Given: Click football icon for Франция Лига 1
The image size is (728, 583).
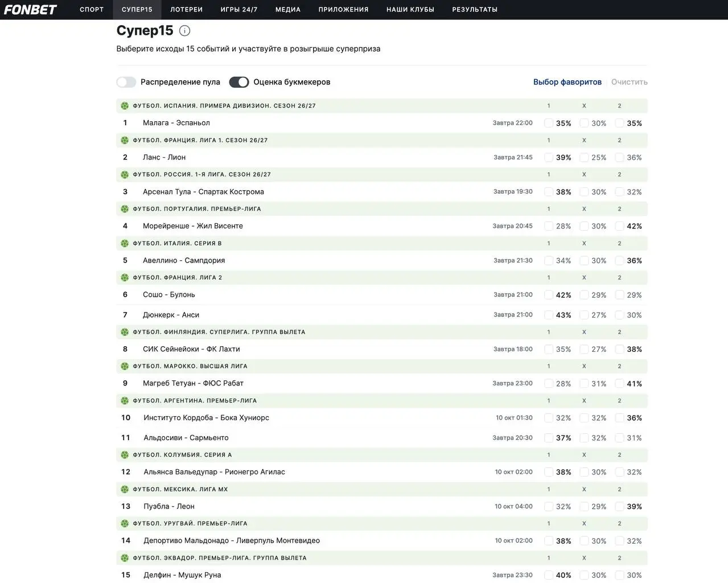Looking at the screenshot, I should click(x=125, y=140).
